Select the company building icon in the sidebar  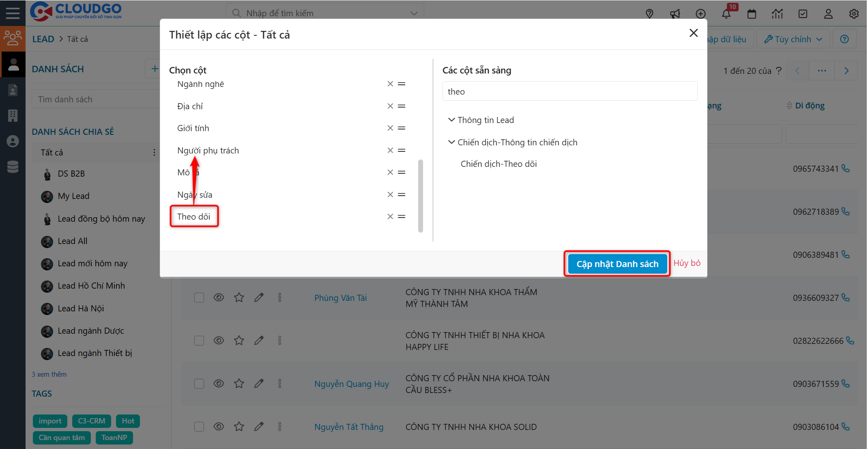pos(13,116)
